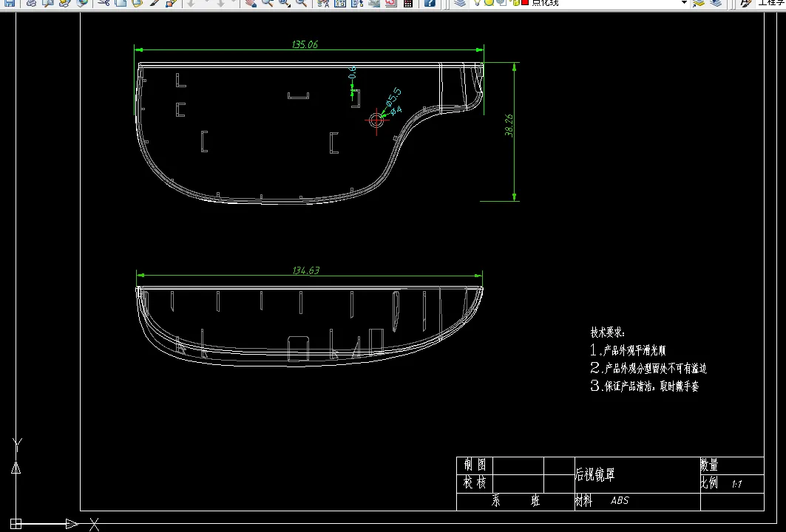This screenshot has height=532, width=786.
Task: Click Make Object's Layer Current icon
Action: tap(699, 2)
